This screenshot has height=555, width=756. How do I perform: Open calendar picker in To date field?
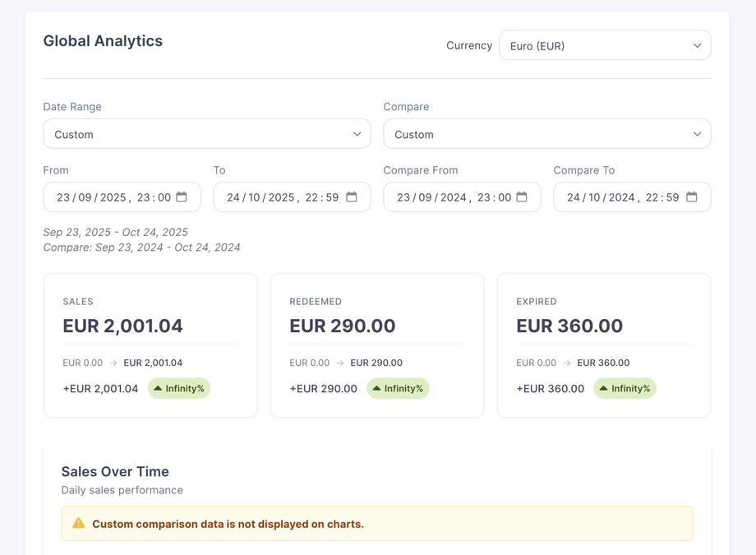coord(352,197)
